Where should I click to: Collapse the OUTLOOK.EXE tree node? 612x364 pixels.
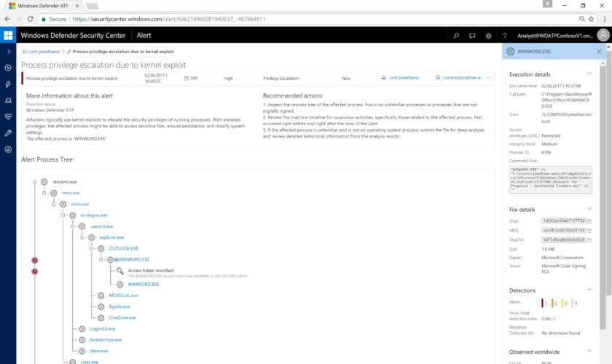pos(93,248)
